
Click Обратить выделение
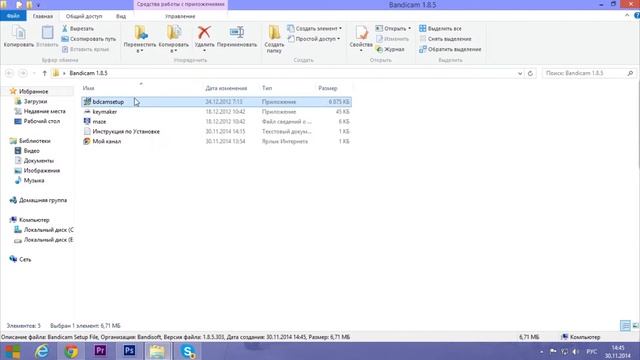[450, 49]
